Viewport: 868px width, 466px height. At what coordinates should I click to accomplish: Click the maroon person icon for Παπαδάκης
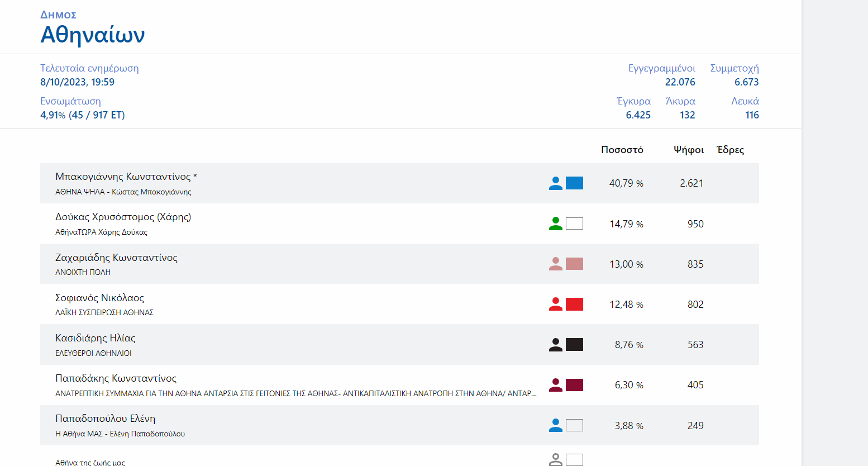click(x=555, y=385)
